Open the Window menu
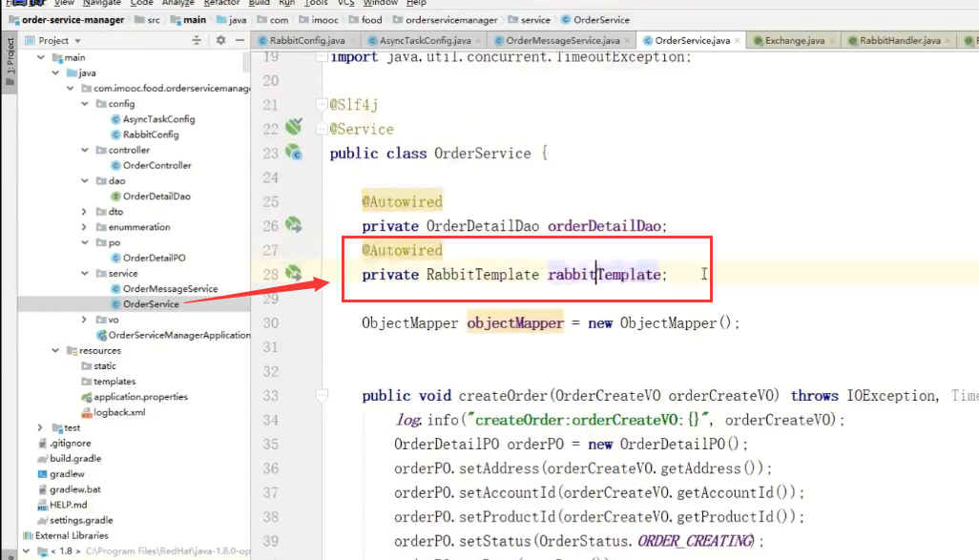 [x=380, y=3]
